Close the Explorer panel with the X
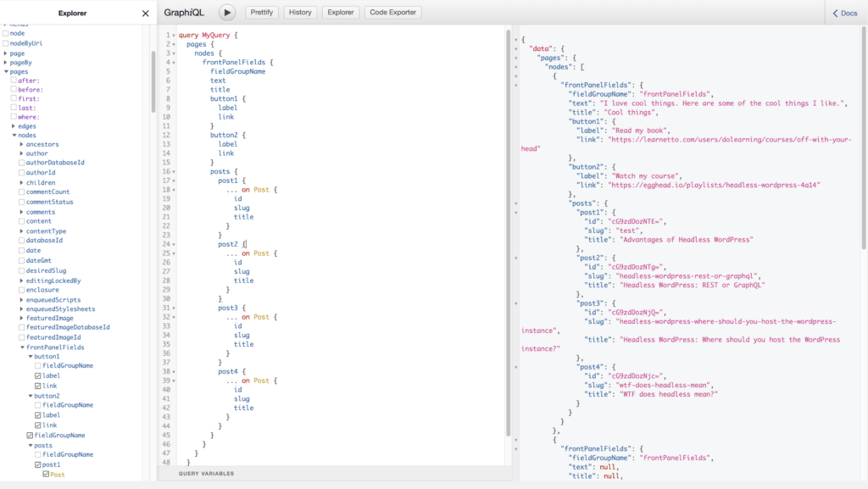This screenshot has height=489, width=868. pyautogui.click(x=146, y=14)
